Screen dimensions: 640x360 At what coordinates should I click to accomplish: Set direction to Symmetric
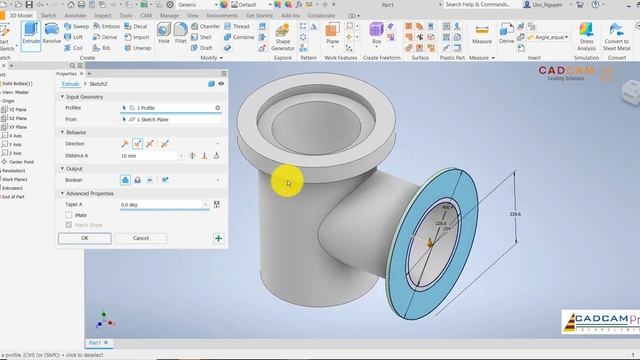tap(150, 144)
